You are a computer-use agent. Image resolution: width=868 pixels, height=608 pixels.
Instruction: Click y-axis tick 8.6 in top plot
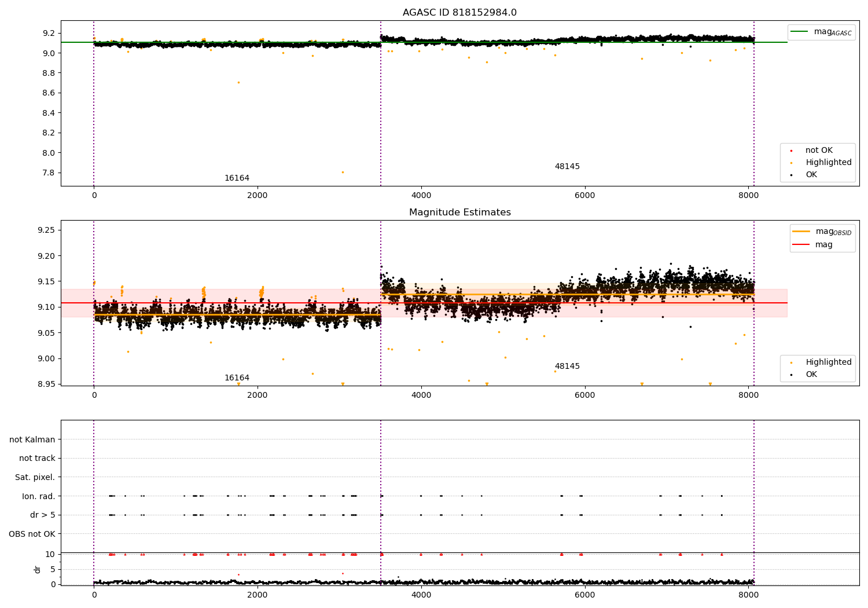(x=49, y=93)
